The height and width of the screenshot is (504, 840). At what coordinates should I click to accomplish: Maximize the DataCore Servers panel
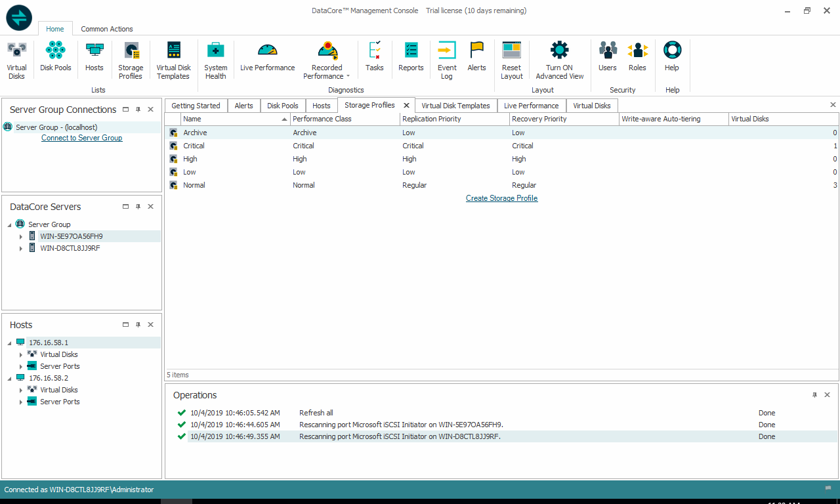[125, 207]
